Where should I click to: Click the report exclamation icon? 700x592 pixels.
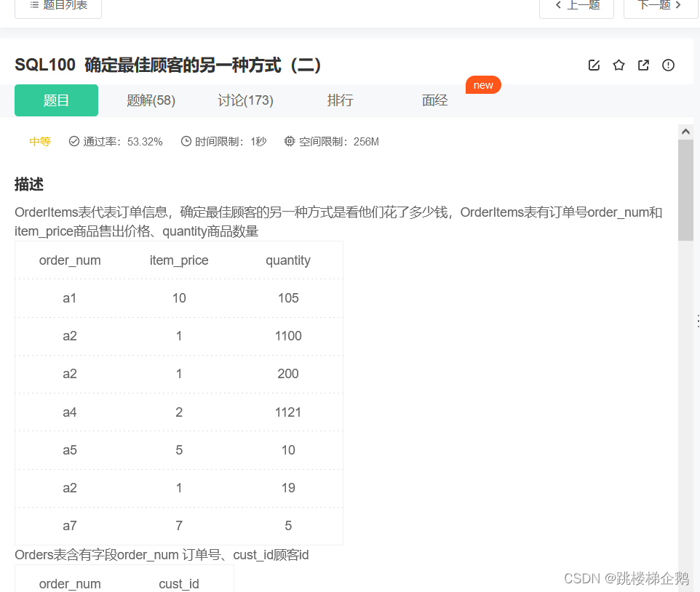(x=668, y=65)
